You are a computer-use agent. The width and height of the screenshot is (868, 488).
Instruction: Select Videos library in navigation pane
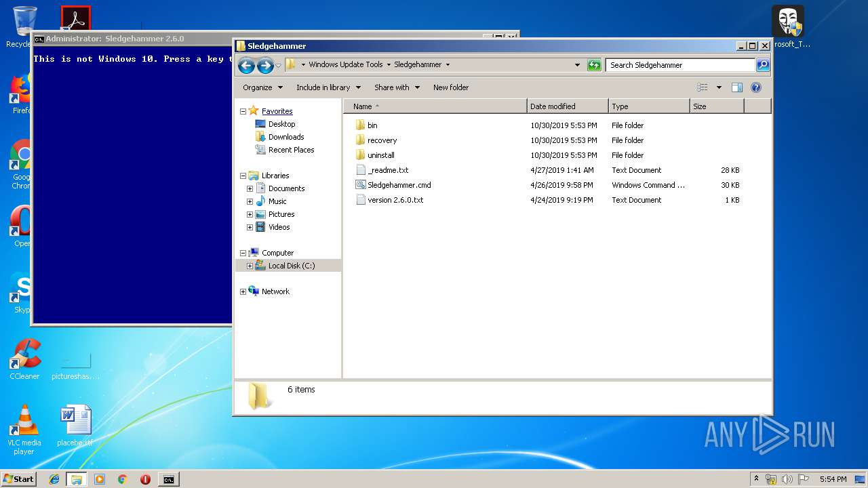tap(279, 227)
